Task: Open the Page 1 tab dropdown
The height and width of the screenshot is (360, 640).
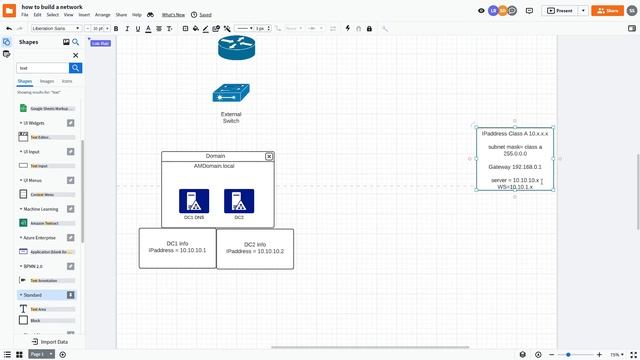Action: coord(51,354)
